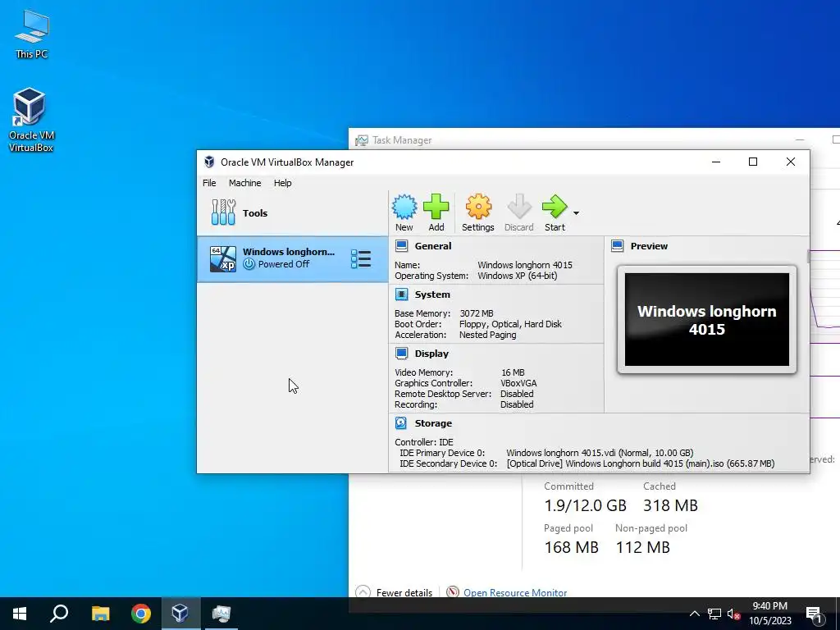The image size is (840, 630).
Task: Start the VM with green arrow
Action: pyautogui.click(x=555, y=212)
